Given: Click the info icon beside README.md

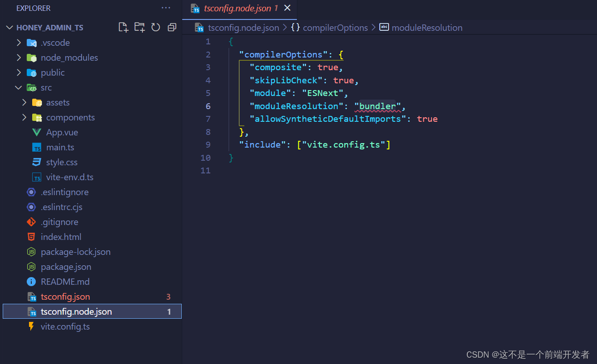Looking at the screenshot, I should pos(31,282).
